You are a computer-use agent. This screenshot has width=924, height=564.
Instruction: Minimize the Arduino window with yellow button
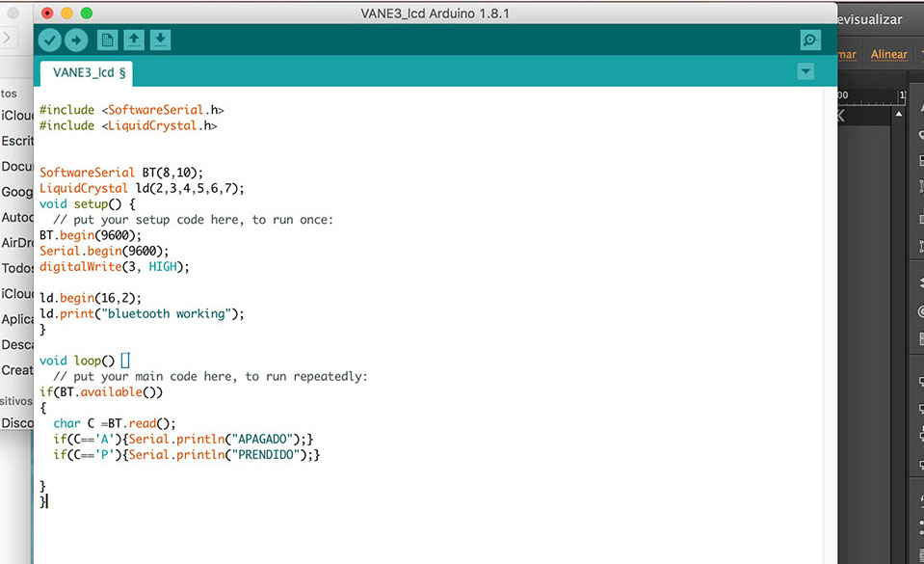(x=66, y=13)
